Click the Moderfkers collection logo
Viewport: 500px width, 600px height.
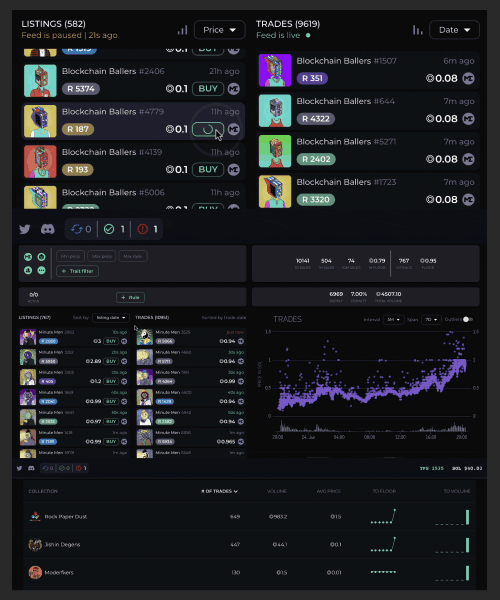tap(35, 572)
